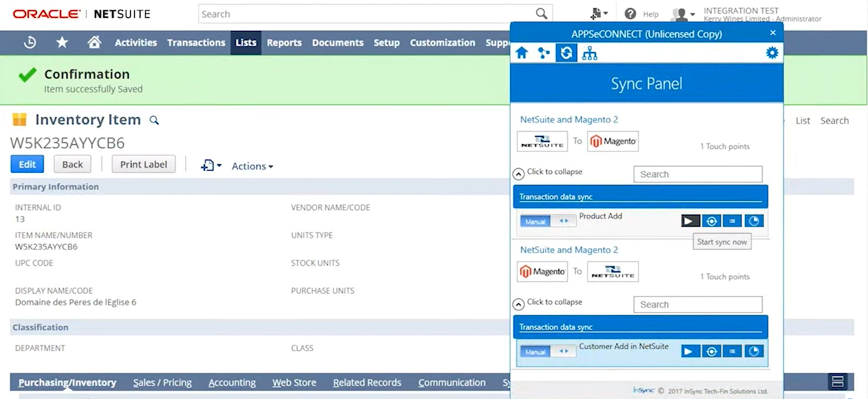Click the APPSeCONNECT home icon
The width and height of the screenshot is (868, 399).
(522, 53)
